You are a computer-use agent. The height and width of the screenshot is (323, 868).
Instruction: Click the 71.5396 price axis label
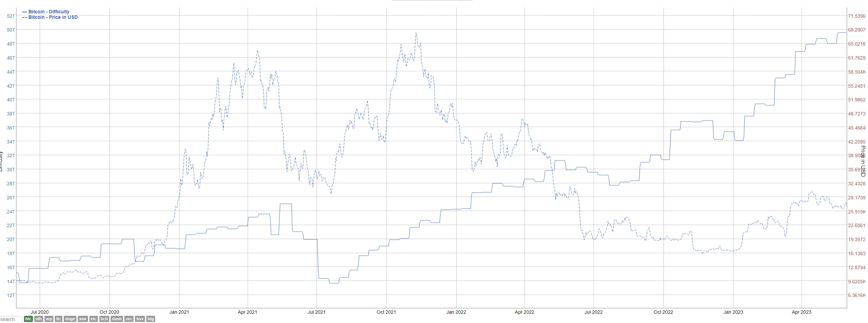[x=856, y=16]
